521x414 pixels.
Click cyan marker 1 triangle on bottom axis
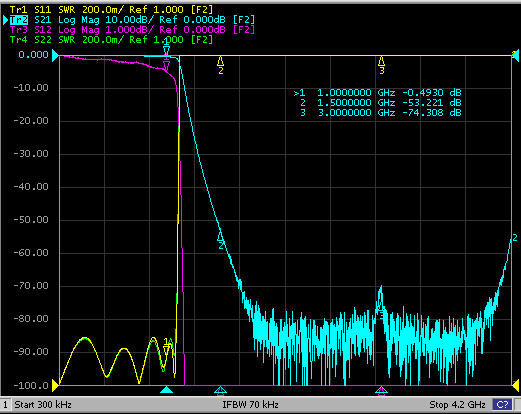167,390
